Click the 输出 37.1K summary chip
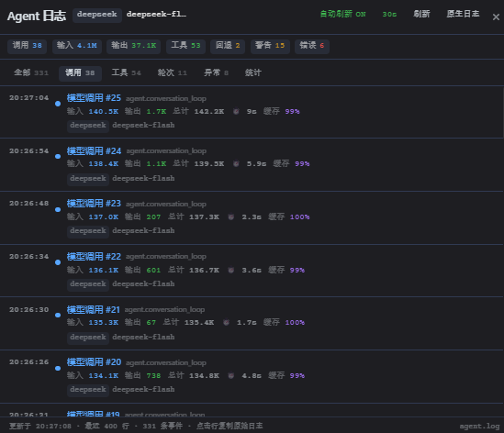 (x=133, y=46)
